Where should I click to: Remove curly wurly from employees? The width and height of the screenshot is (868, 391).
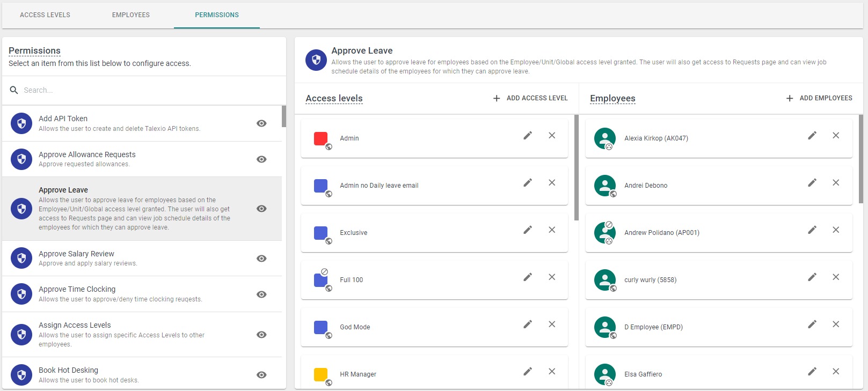click(836, 277)
